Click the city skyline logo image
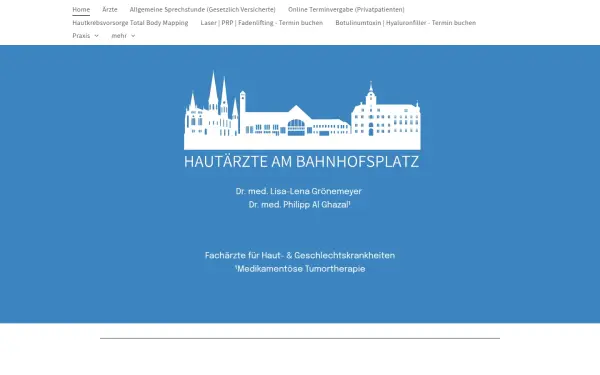 (302, 110)
